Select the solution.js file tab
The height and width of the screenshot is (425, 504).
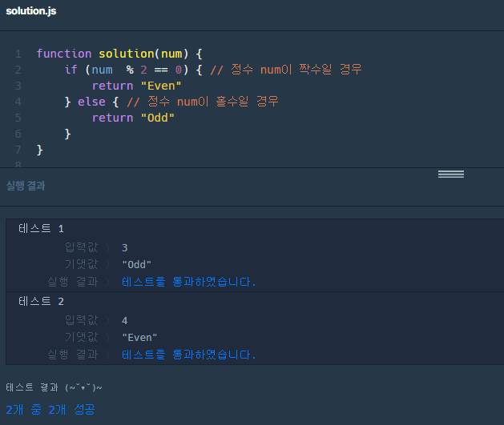click(x=31, y=11)
